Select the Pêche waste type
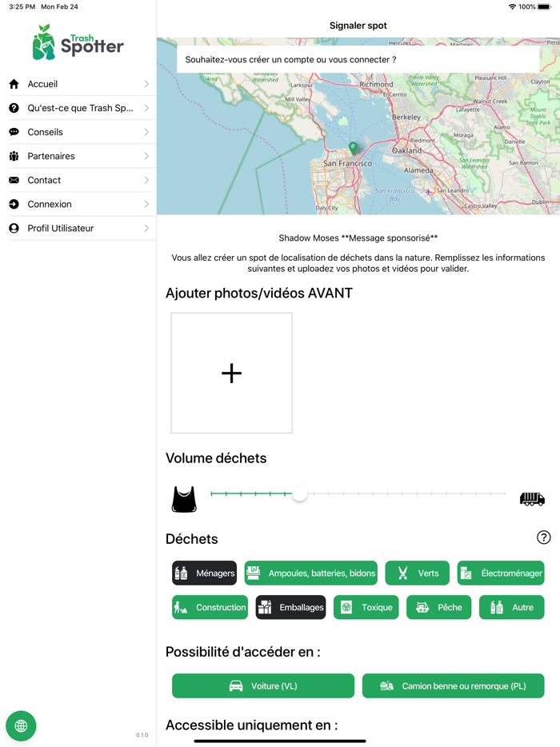 point(439,607)
